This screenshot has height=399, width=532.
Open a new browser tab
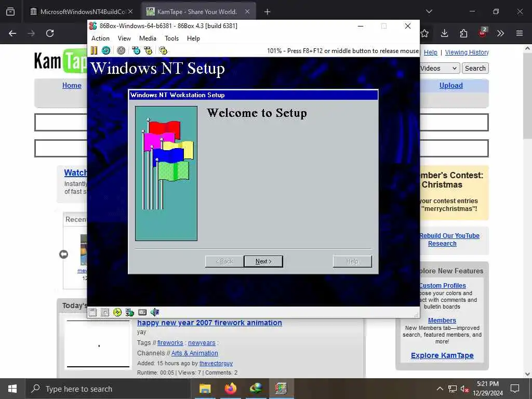pyautogui.click(x=268, y=12)
